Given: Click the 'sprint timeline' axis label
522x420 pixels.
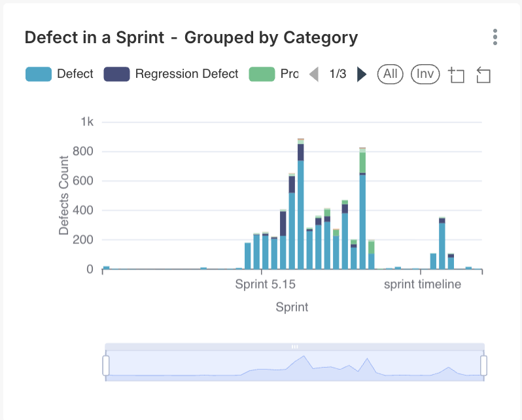Looking at the screenshot, I should (x=422, y=284).
